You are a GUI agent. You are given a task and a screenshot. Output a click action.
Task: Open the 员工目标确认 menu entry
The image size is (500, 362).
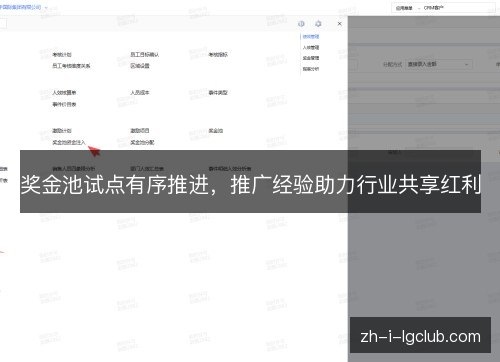(x=145, y=54)
